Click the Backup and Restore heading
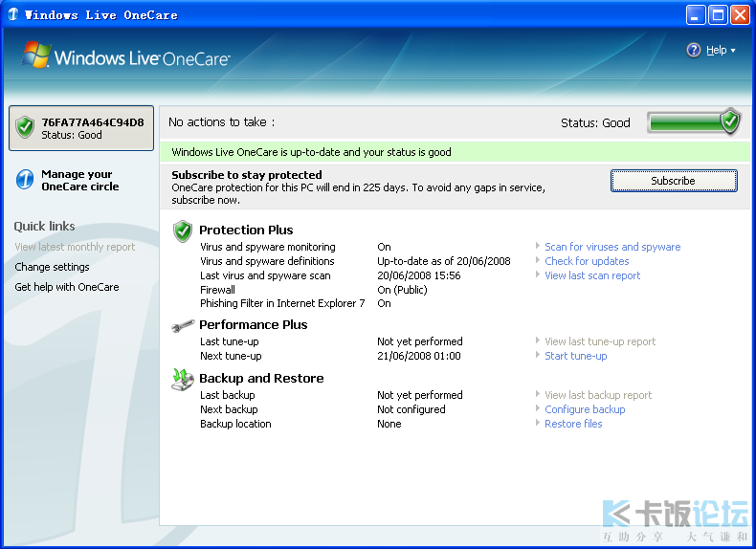The height and width of the screenshot is (549, 756). click(x=261, y=379)
